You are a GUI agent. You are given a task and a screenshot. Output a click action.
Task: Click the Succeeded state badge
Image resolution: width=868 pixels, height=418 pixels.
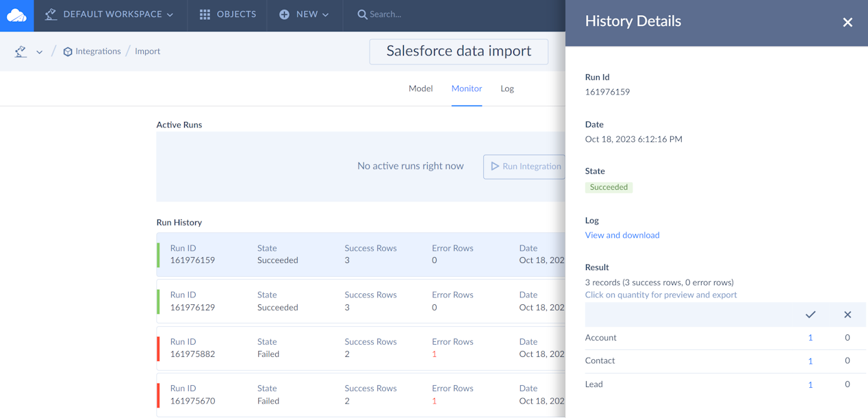609,187
